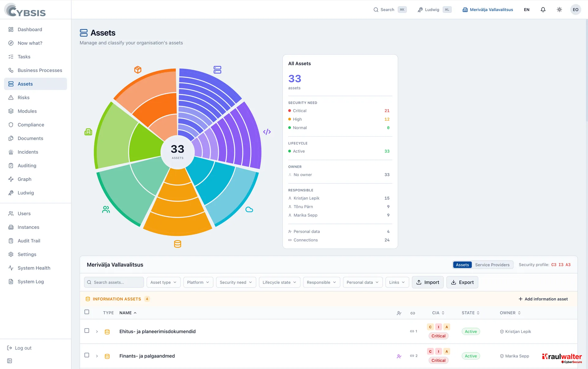
Task: Click the green building icon left of chart
Action: click(88, 132)
